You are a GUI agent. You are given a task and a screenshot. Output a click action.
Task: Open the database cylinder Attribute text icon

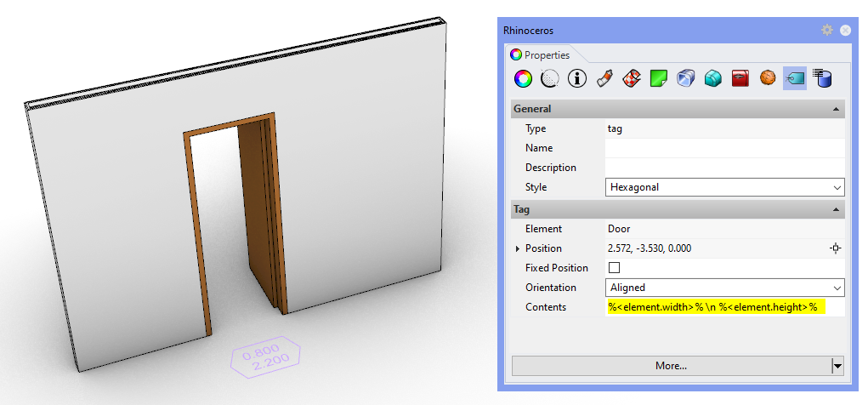coord(822,79)
